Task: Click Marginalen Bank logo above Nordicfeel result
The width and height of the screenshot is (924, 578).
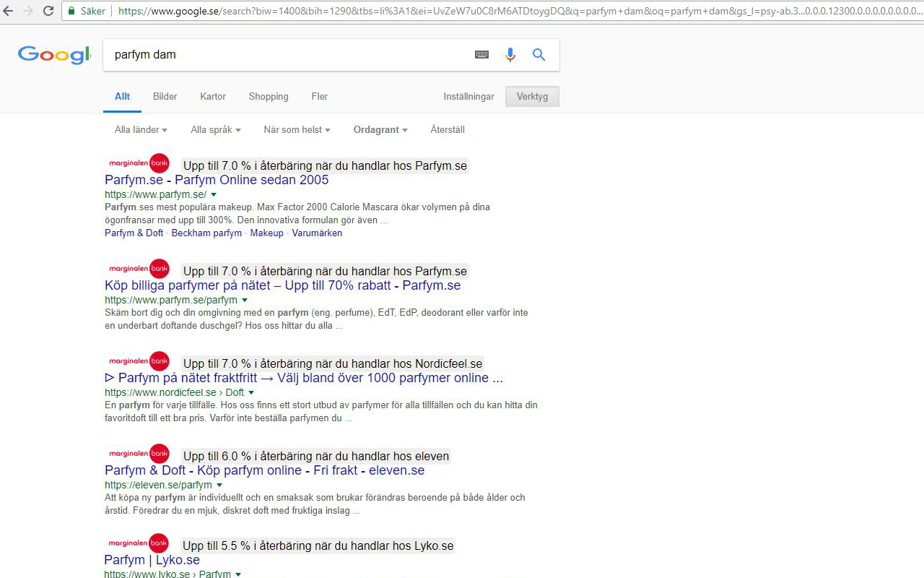Action: (x=139, y=361)
